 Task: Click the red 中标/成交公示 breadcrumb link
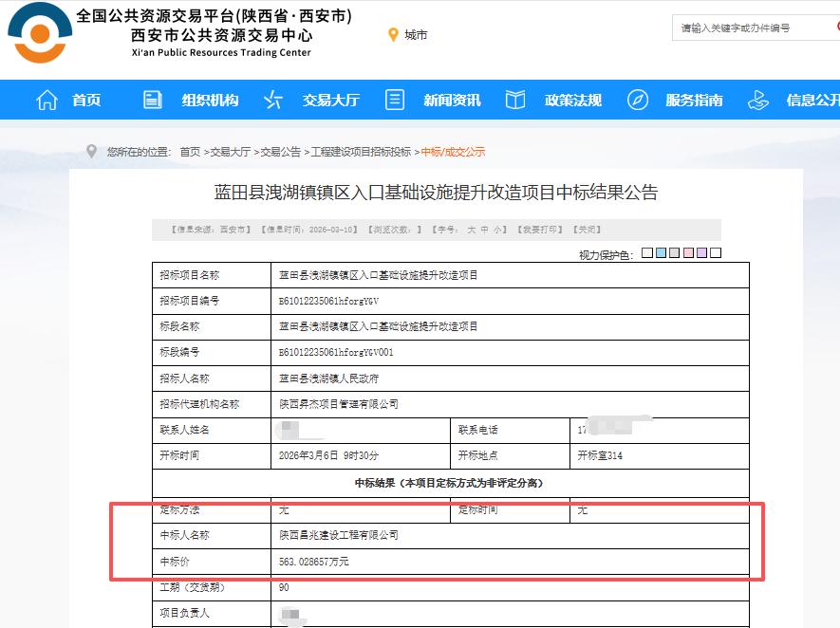(x=454, y=149)
